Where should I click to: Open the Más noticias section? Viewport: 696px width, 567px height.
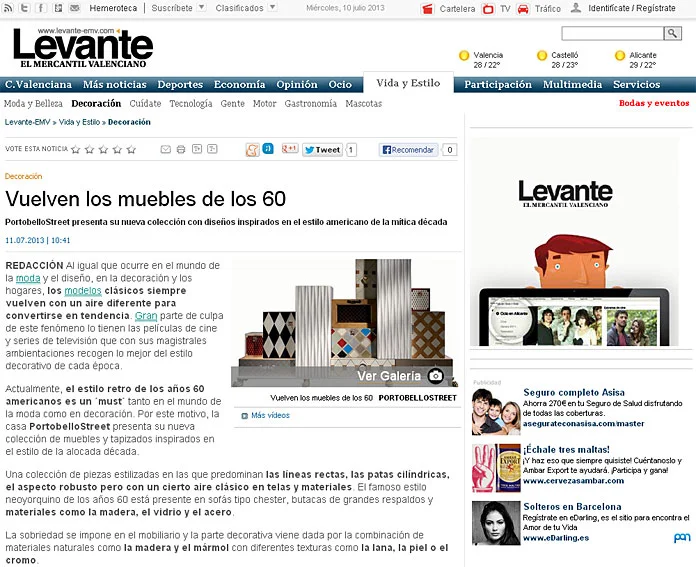[x=115, y=84]
